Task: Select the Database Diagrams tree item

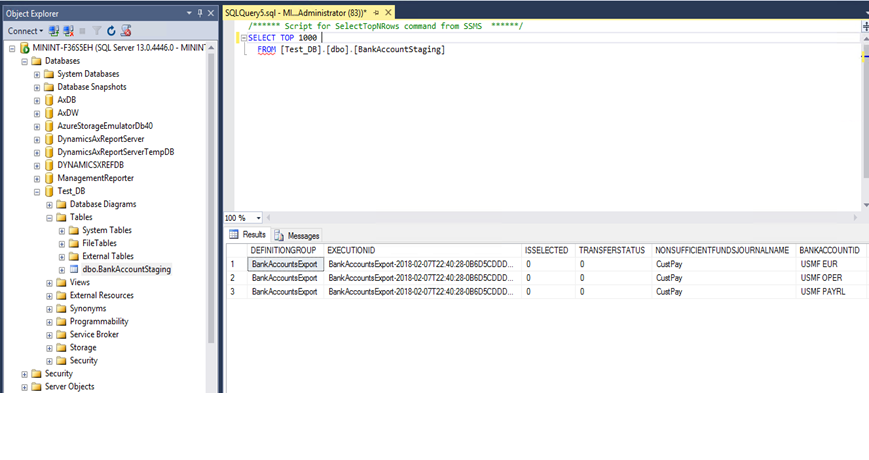Action: click(x=103, y=204)
